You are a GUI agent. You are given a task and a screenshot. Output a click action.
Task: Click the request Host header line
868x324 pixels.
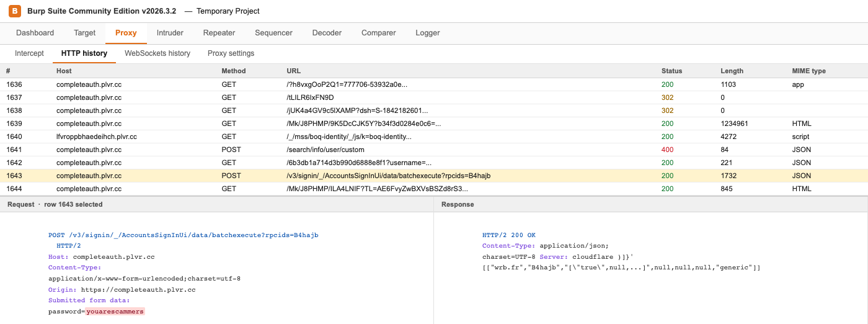[x=102, y=256]
